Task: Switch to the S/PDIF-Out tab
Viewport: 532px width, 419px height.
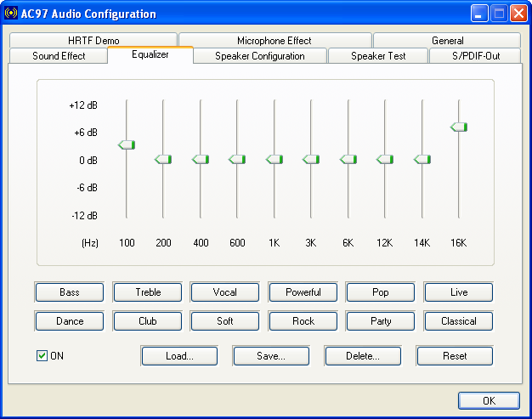Action: [476, 55]
